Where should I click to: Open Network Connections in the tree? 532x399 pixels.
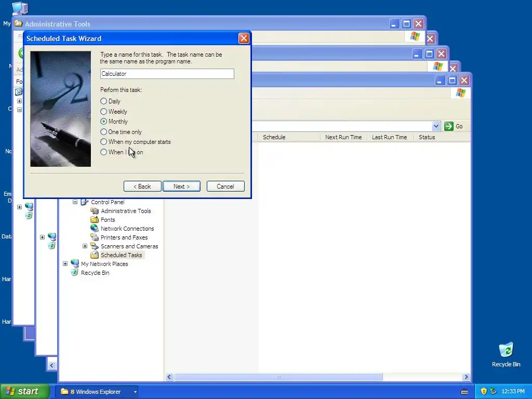click(x=127, y=229)
